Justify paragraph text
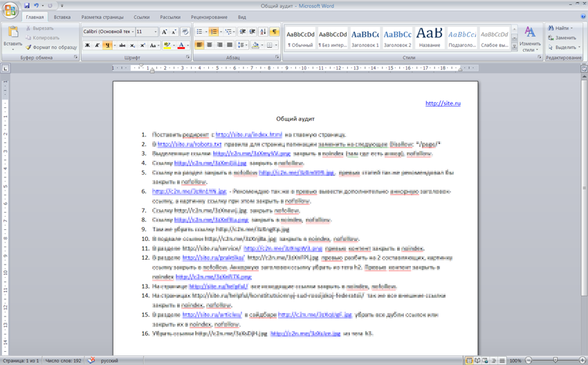The image size is (588, 365). click(230, 45)
